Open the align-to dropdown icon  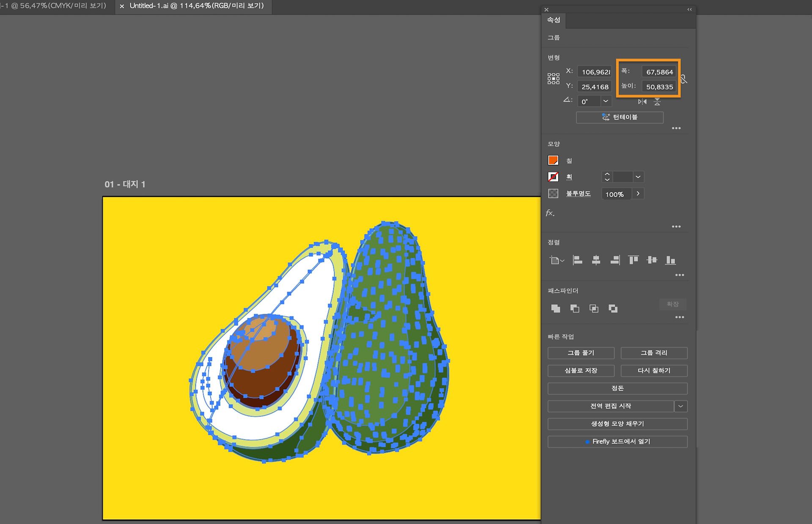557,260
